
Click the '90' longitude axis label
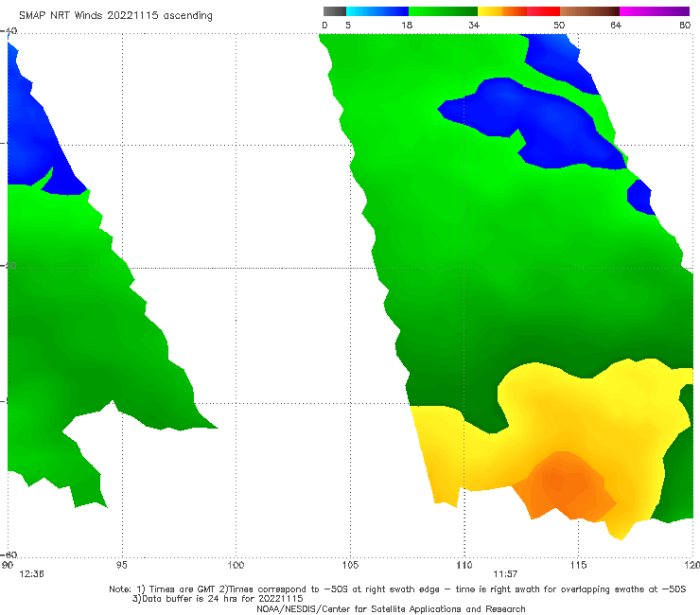(8, 565)
